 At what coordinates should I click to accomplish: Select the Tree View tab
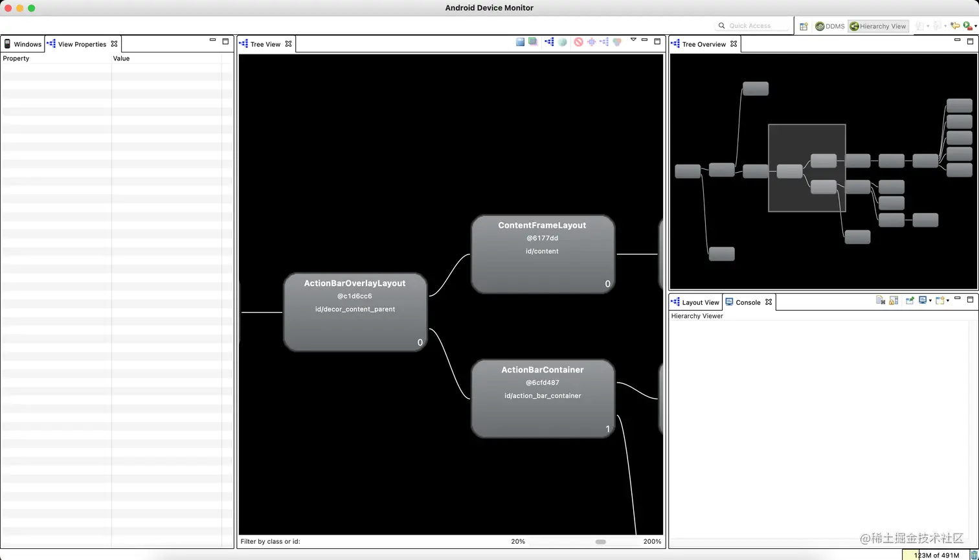coord(265,44)
